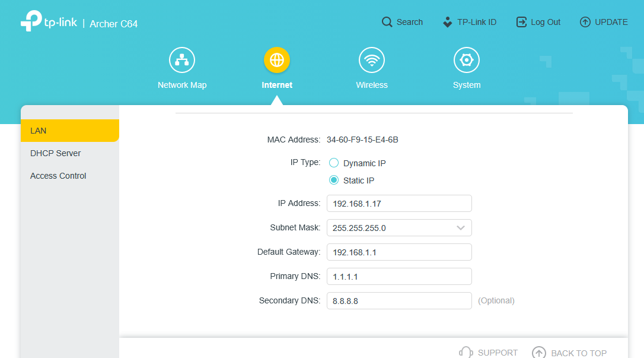Click the Secondary DNS input field
The image size is (644, 358).
[399, 300]
